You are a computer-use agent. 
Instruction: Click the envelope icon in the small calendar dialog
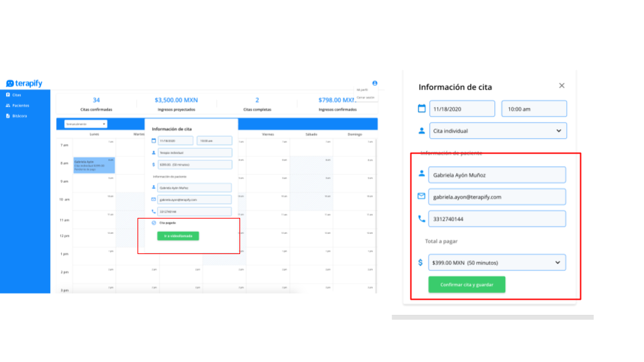pyautogui.click(x=154, y=200)
